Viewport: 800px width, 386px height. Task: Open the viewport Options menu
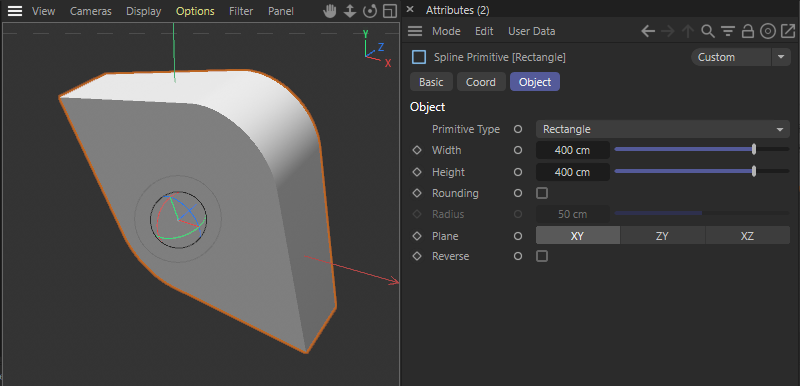[195, 11]
